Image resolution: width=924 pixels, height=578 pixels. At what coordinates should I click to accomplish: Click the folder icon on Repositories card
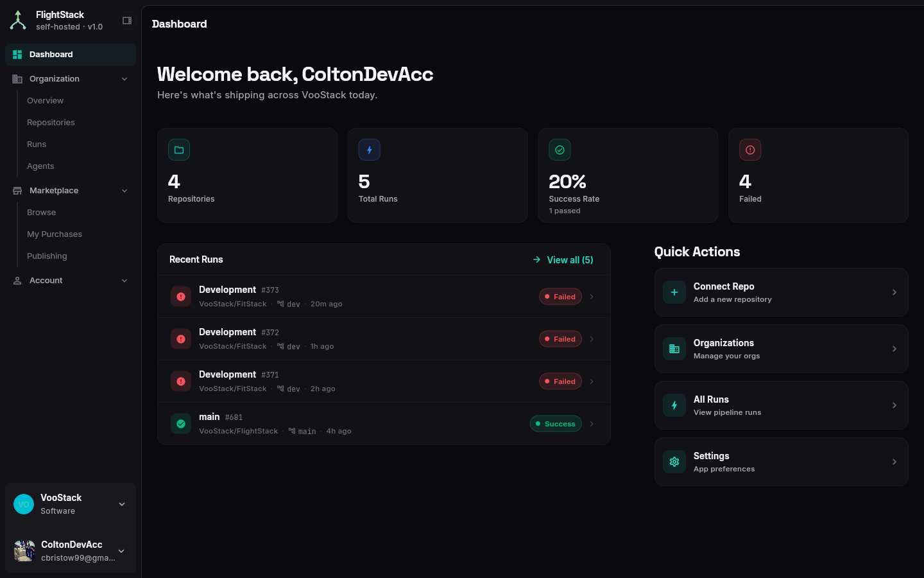coord(179,150)
